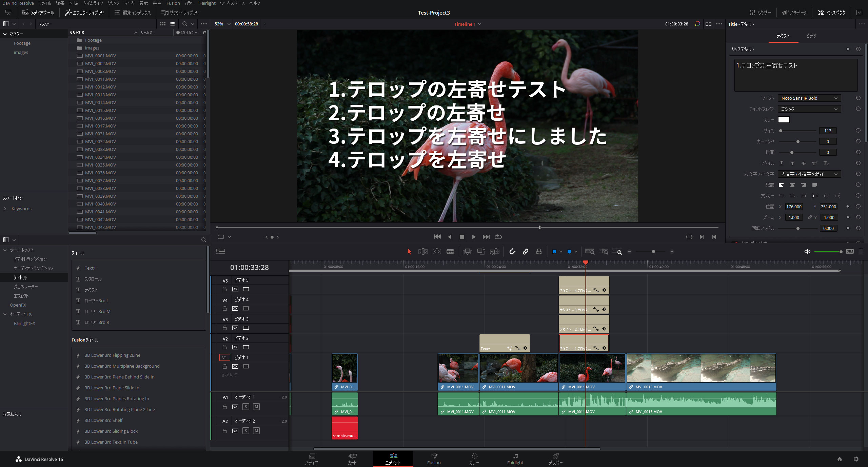Open the Noto Sans JP Bold font dropdown
This screenshot has width=868, height=467.
pos(809,98)
